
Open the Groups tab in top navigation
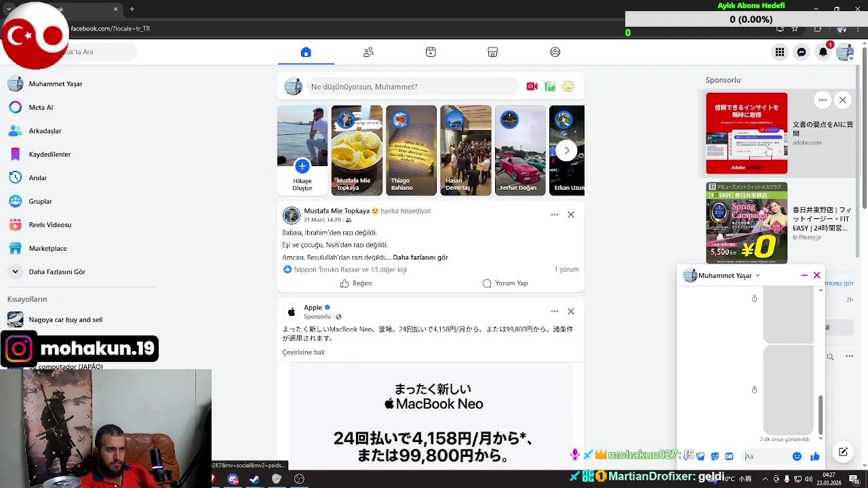click(x=555, y=52)
